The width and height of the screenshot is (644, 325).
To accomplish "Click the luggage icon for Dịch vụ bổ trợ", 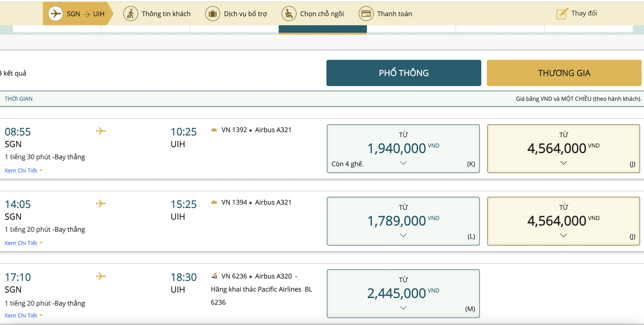I will [213, 14].
